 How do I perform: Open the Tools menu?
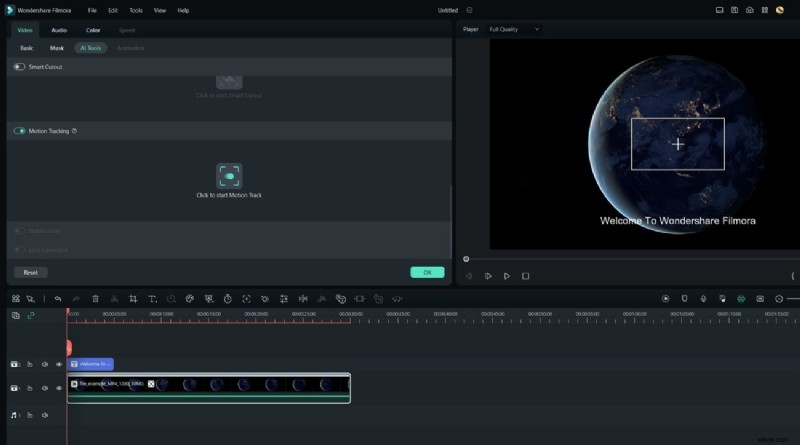click(136, 10)
